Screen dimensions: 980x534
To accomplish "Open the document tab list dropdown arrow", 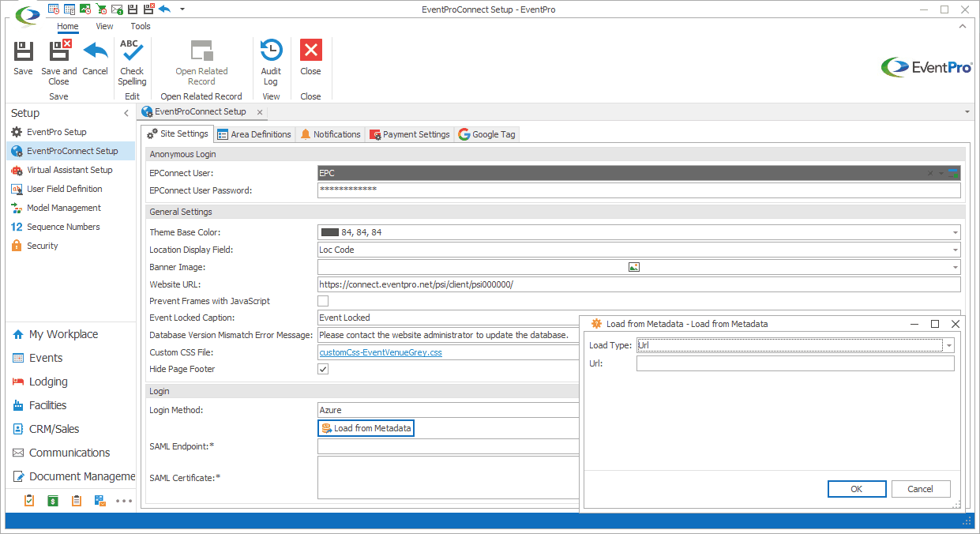I will (967, 112).
